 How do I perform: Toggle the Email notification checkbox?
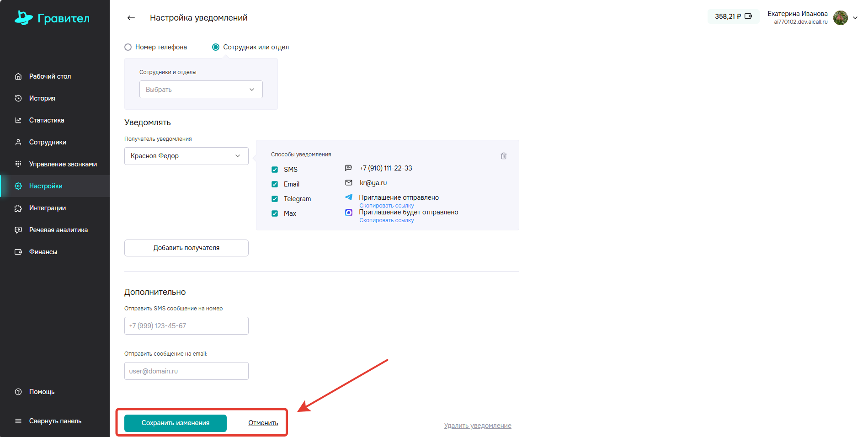[x=275, y=184]
